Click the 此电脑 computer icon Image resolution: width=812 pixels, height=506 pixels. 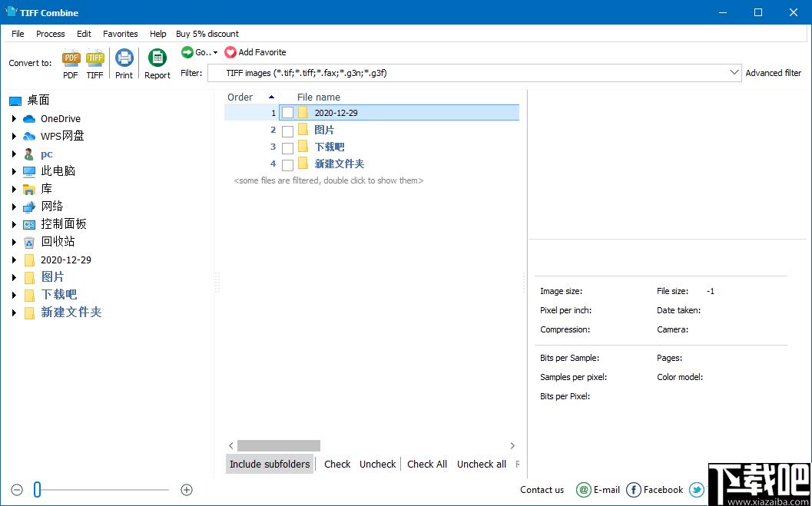click(29, 171)
